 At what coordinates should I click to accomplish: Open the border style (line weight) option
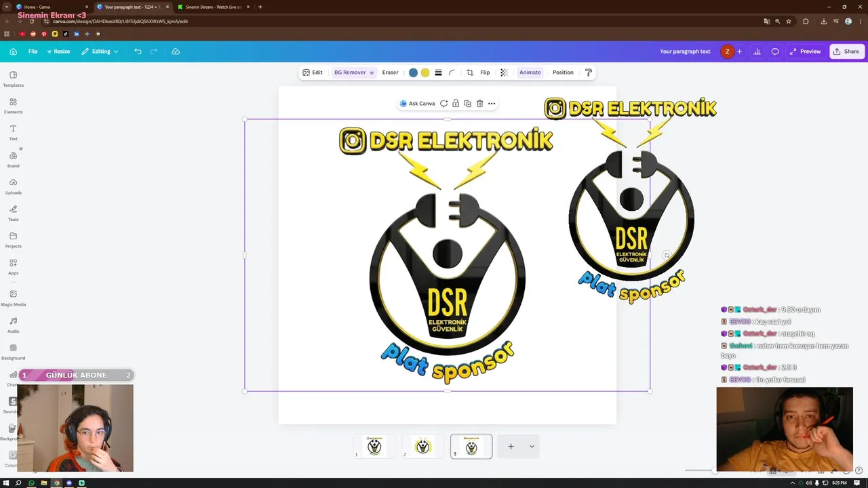point(438,73)
